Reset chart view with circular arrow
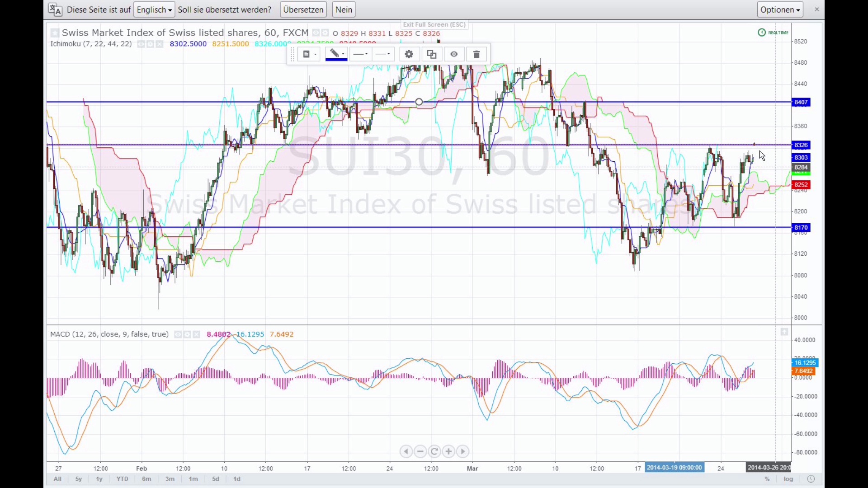Screen dimensions: 868x488 [x=434, y=451]
